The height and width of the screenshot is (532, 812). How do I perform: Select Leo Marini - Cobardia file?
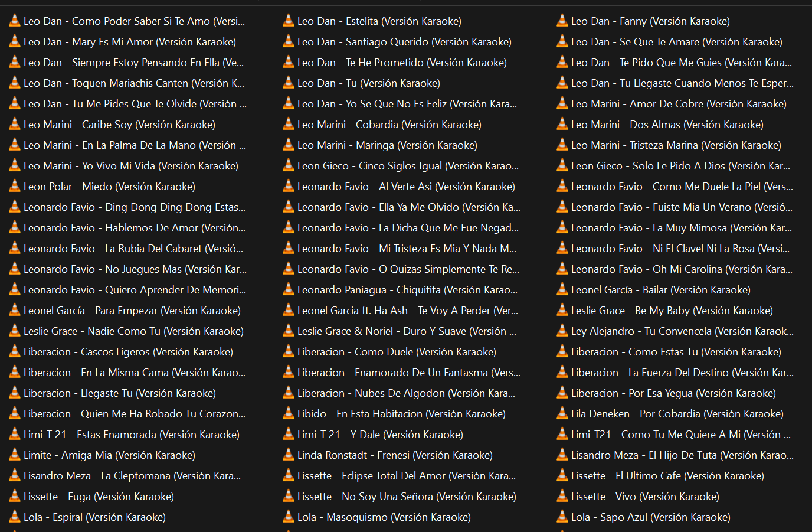tap(382, 124)
